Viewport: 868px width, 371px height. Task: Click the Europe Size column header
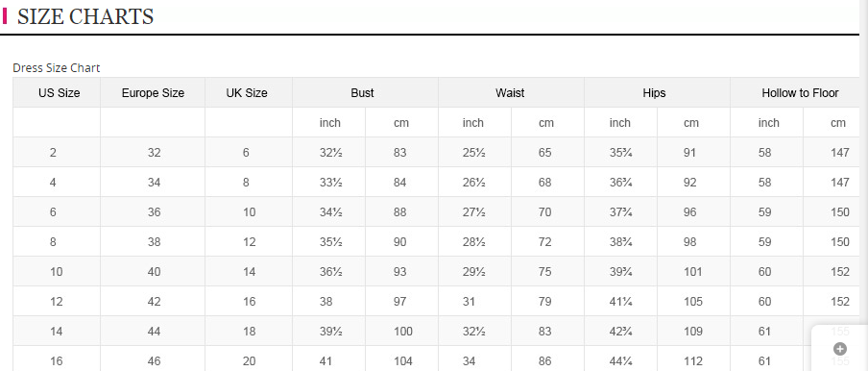(x=153, y=92)
